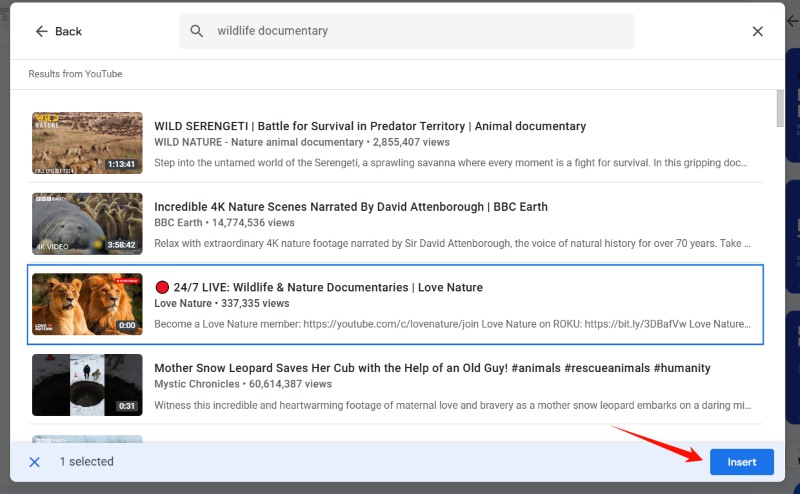Click BBC Earth 14,774,536 views line
This screenshot has width=800, height=494.
tap(224, 223)
